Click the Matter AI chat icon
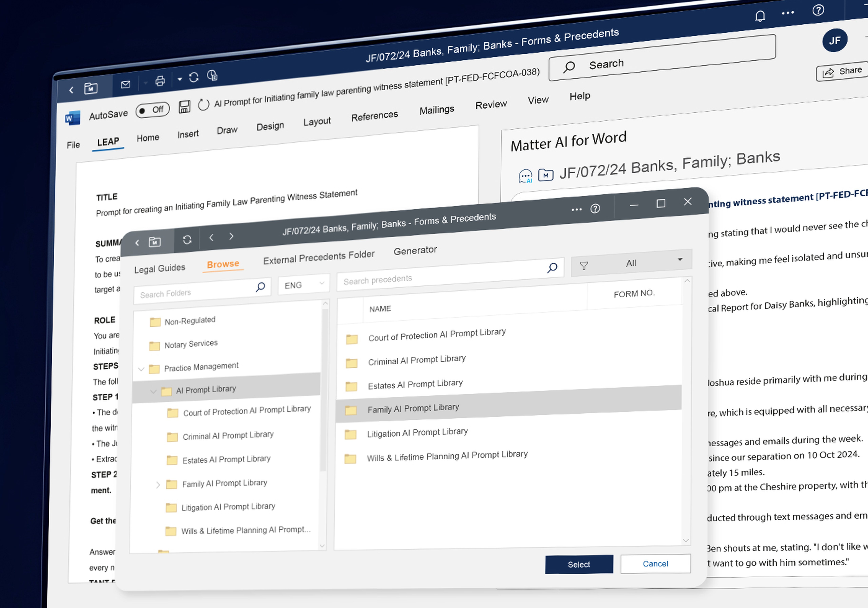This screenshot has height=608, width=868. (525, 176)
